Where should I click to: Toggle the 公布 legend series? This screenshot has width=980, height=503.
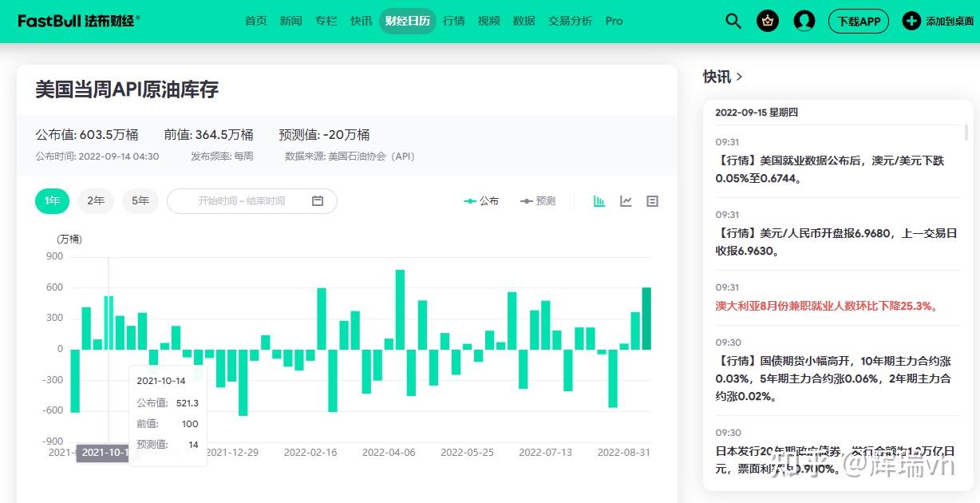tap(481, 201)
